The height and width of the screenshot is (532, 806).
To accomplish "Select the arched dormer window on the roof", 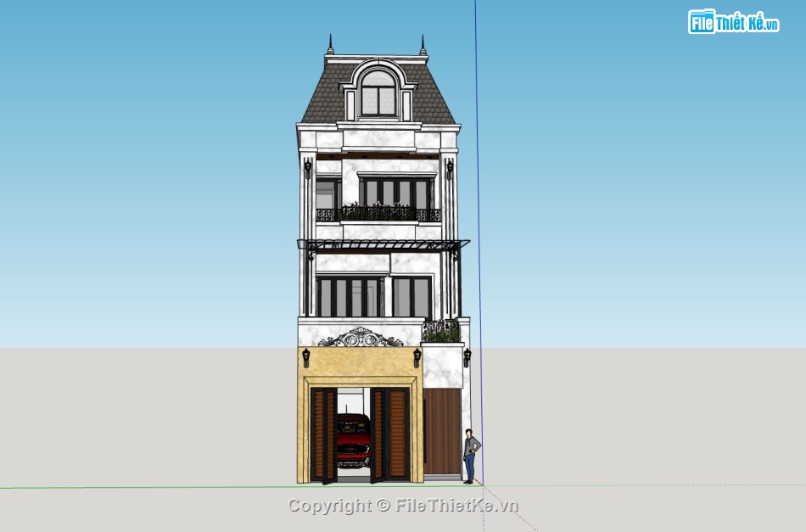I will click(378, 93).
